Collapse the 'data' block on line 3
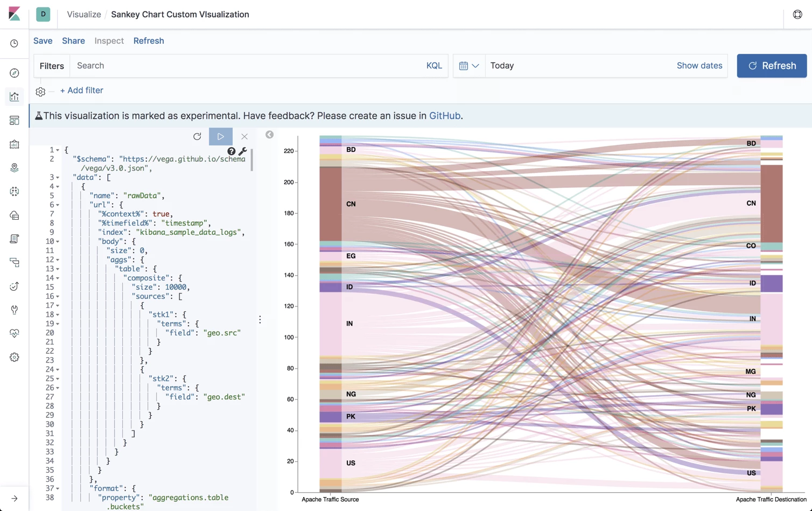The width and height of the screenshot is (812, 511). pos(57,177)
